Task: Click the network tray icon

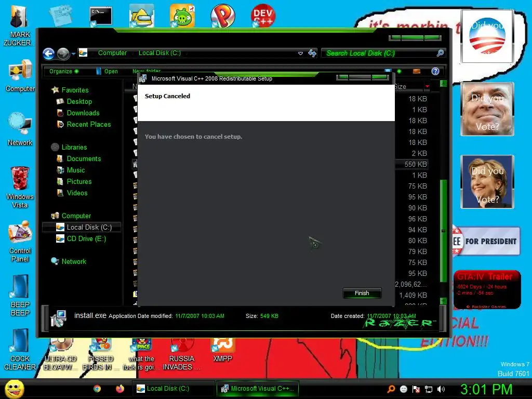Action: pos(429,389)
